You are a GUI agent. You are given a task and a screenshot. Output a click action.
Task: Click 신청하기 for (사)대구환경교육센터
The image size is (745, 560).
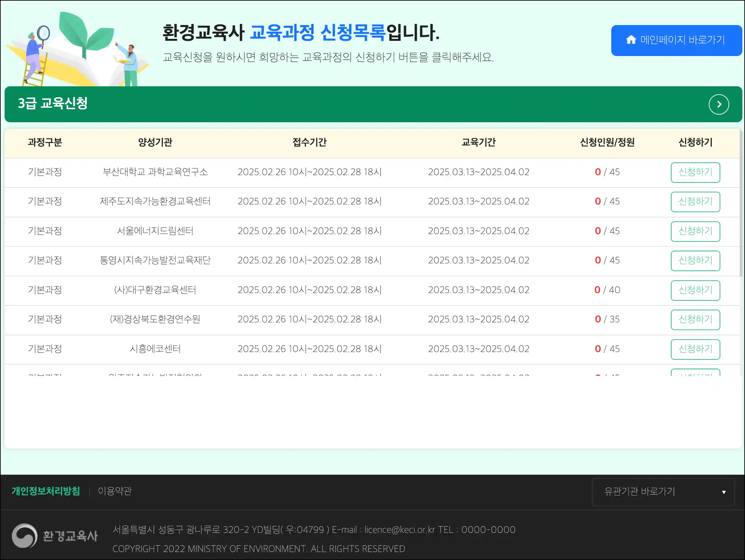(x=695, y=290)
